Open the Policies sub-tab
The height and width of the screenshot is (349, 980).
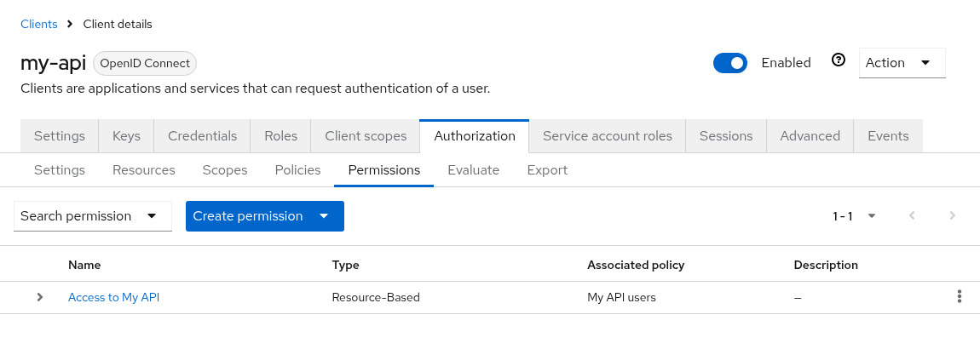297,170
